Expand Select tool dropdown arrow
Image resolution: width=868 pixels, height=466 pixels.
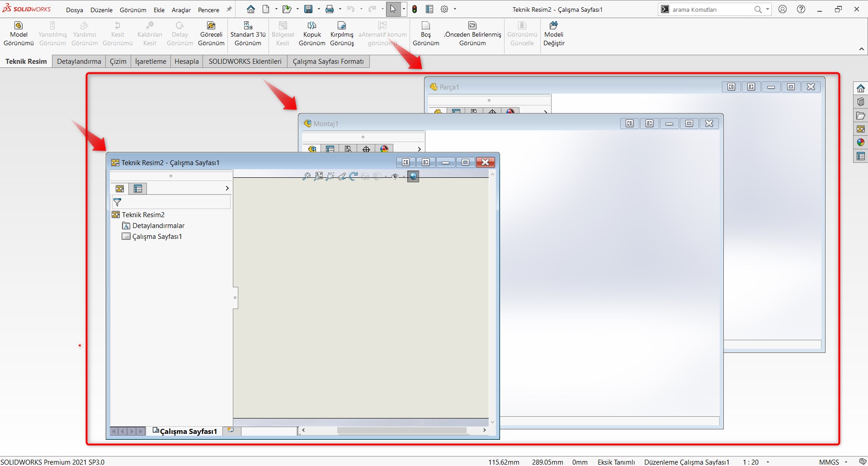tap(404, 9)
